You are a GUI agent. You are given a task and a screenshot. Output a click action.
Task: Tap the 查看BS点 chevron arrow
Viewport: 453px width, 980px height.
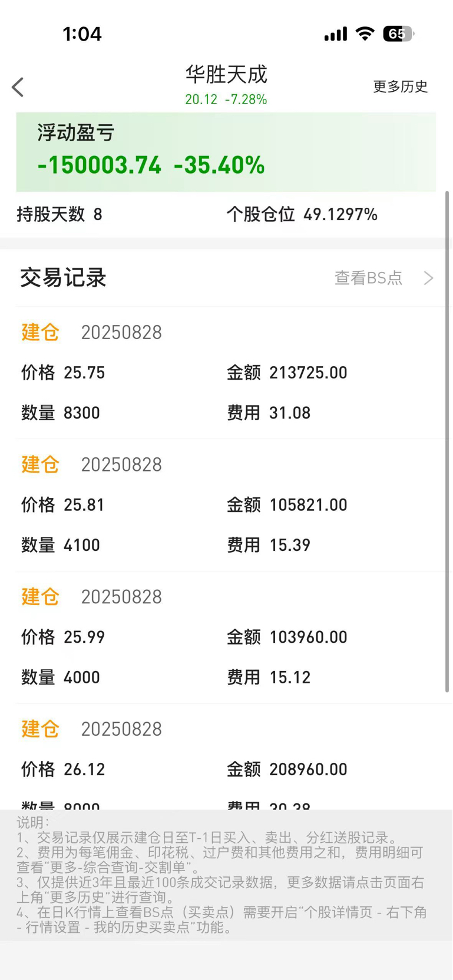(429, 278)
